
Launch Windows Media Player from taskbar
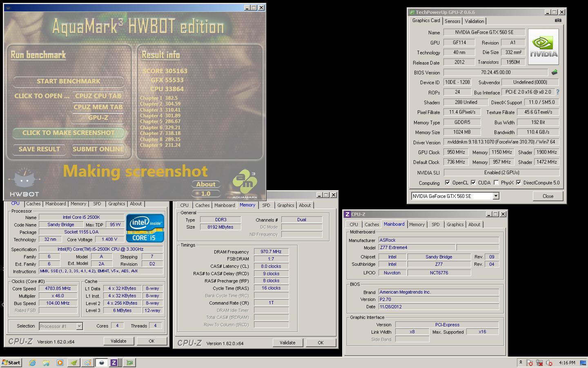coord(60,363)
